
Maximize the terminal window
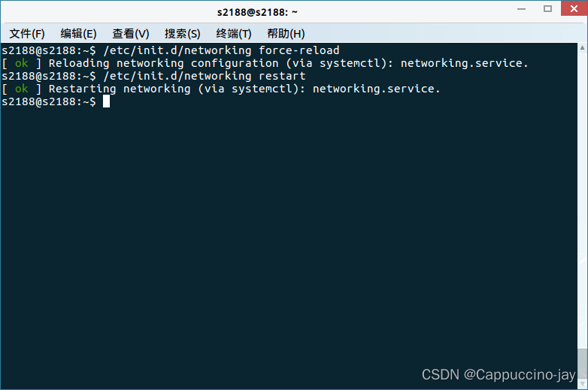pyautogui.click(x=547, y=8)
